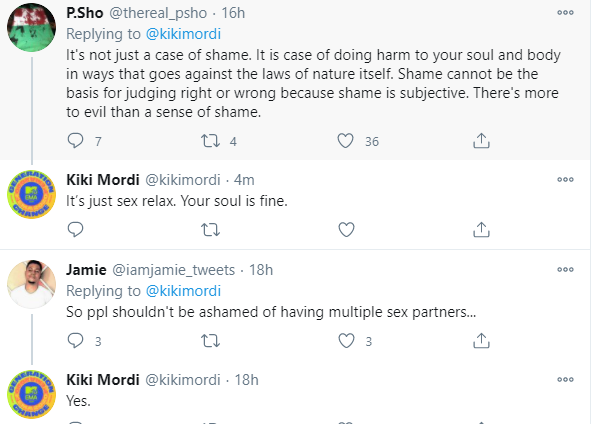This screenshot has width=596, height=424.
Task: Open @kikimordi mention link in Jamie's reply
Action: coord(183,291)
